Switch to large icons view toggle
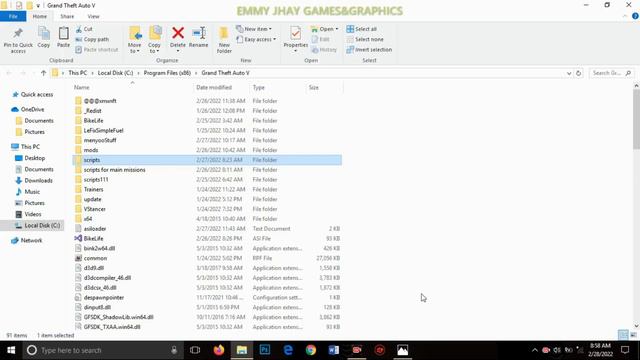This screenshot has height=360, width=640. click(633, 335)
